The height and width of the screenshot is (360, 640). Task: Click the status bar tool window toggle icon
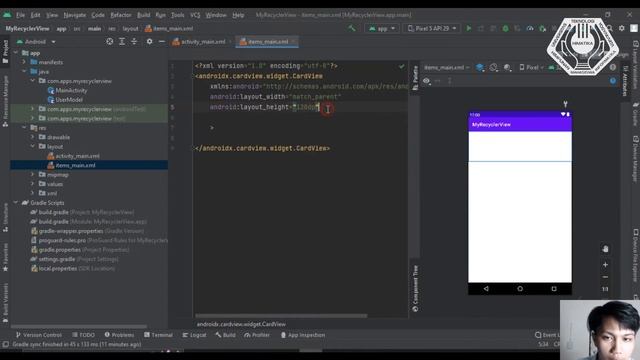coord(5,344)
